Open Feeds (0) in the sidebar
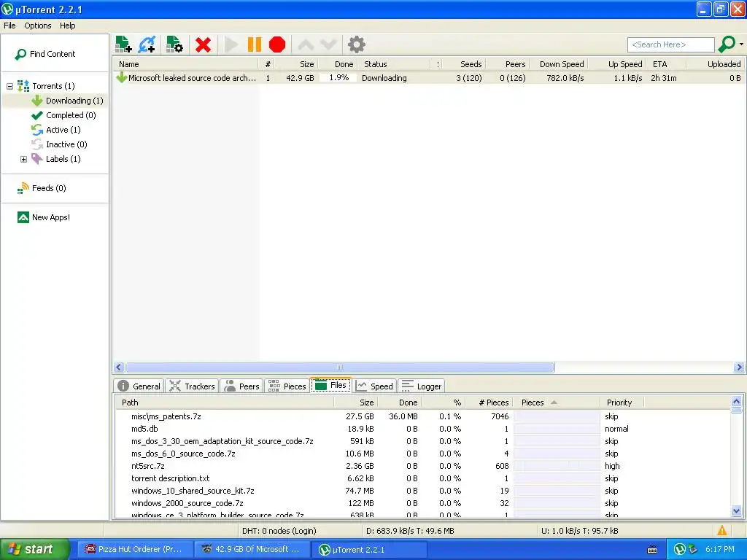The image size is (747, 560). (42, 188)
